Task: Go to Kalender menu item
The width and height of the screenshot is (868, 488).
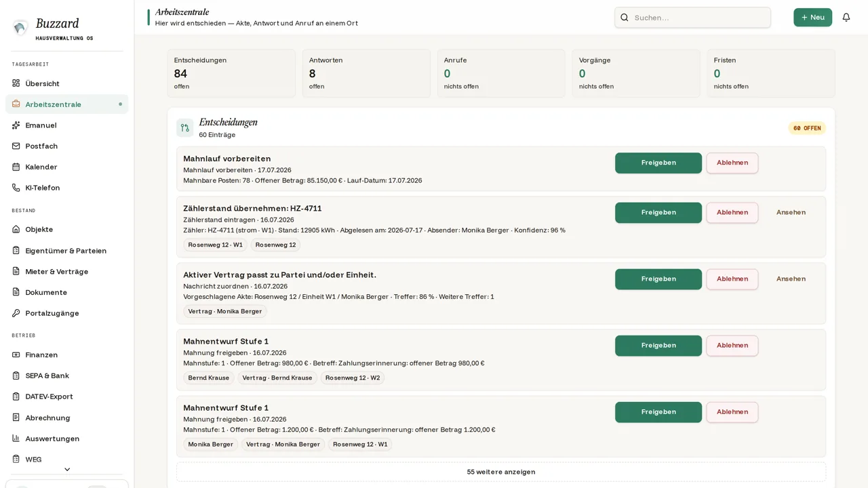Action: pyautogui.click(x=66, y=167)
